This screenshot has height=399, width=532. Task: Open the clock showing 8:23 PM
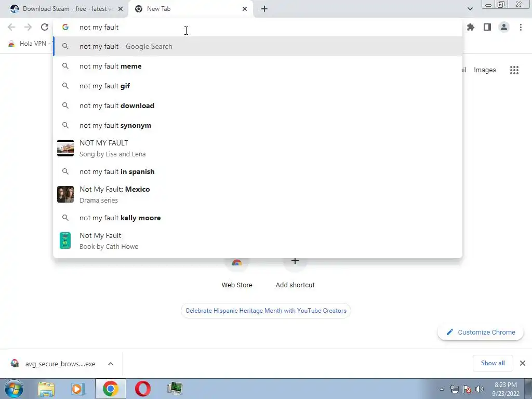coord(506,389)
